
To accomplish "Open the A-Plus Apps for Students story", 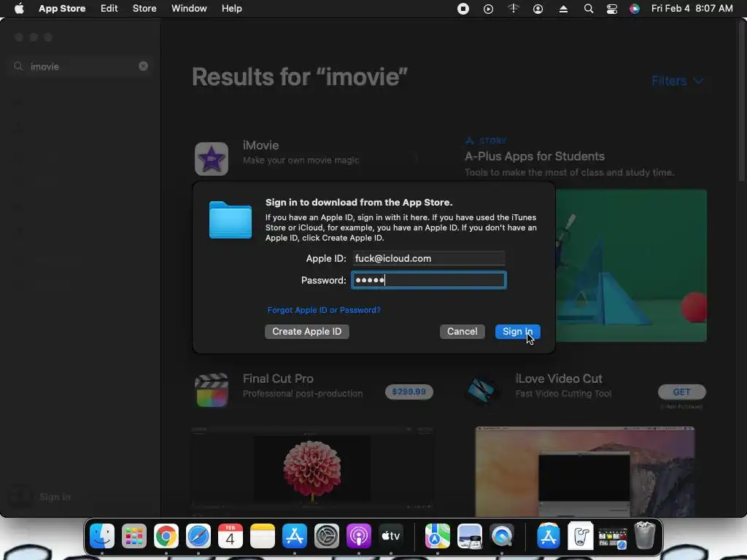I will point(535,156).
